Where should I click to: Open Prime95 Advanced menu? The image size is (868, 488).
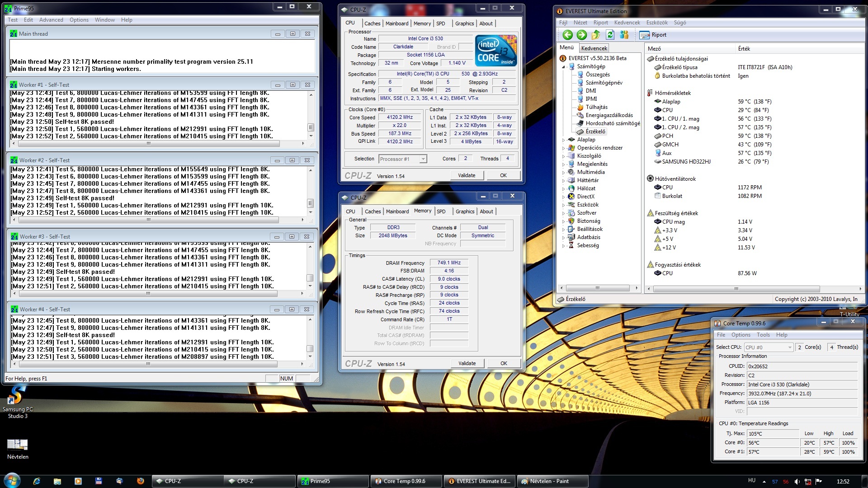[51, 20]
